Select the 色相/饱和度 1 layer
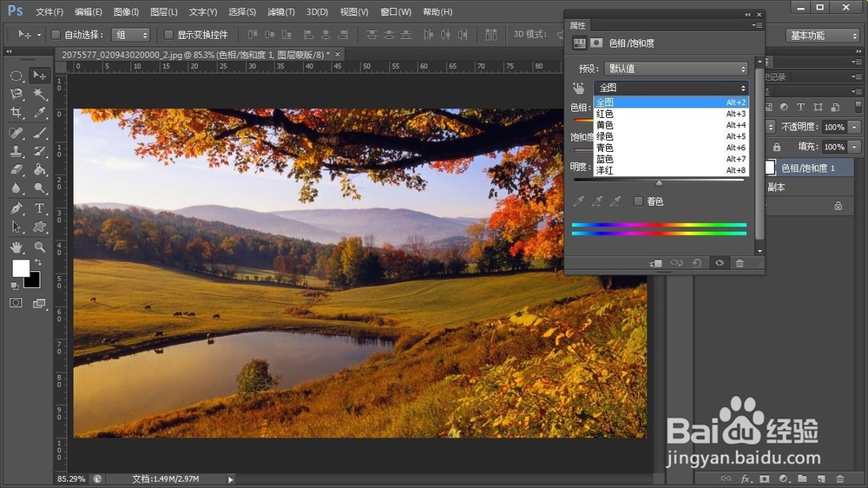 (x=809, y=168)
